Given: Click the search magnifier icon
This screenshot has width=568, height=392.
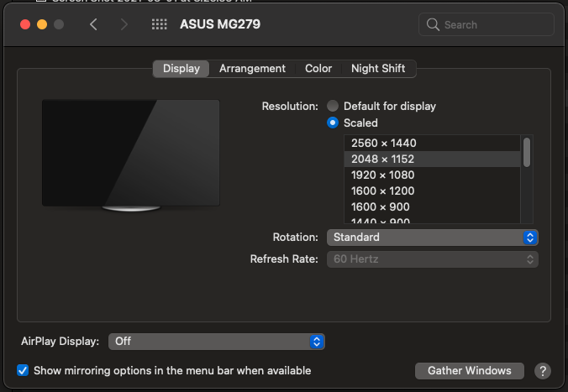Looking at the screenshot, I should point(434,24).
